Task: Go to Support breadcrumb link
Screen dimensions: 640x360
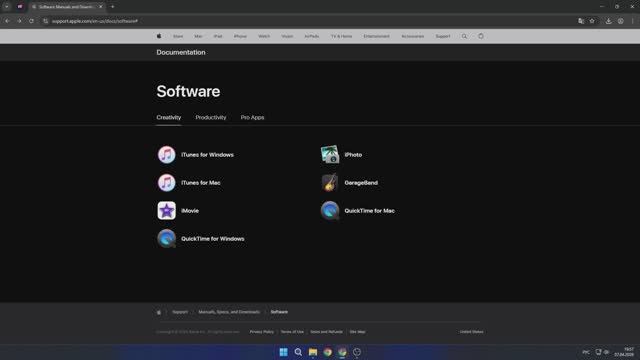Action: (180, 312)
